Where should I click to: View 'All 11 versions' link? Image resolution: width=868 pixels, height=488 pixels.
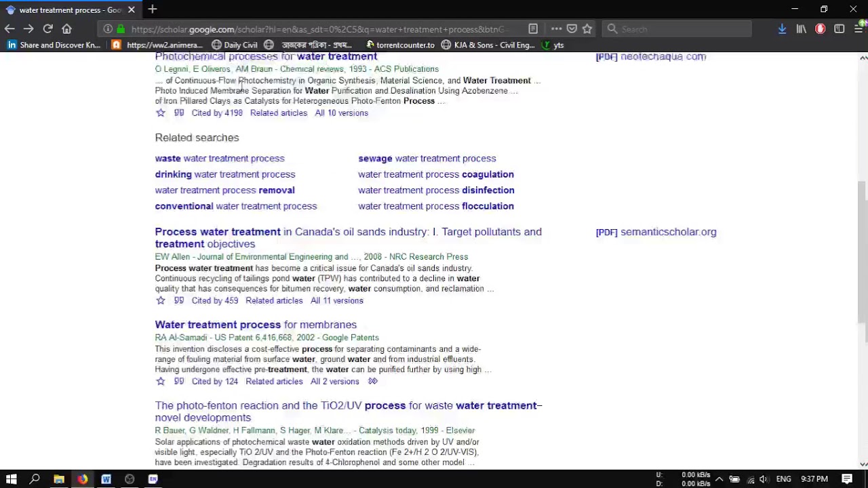(337, 301)
